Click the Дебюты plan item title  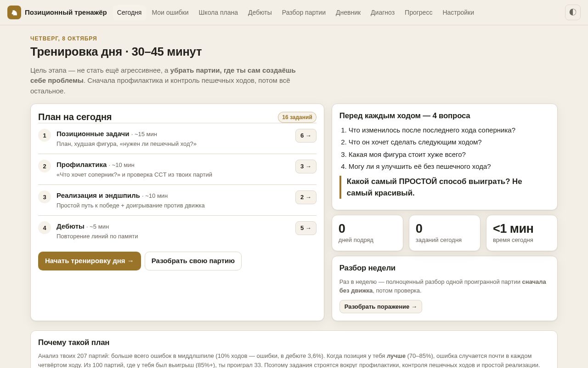point(70,226)
